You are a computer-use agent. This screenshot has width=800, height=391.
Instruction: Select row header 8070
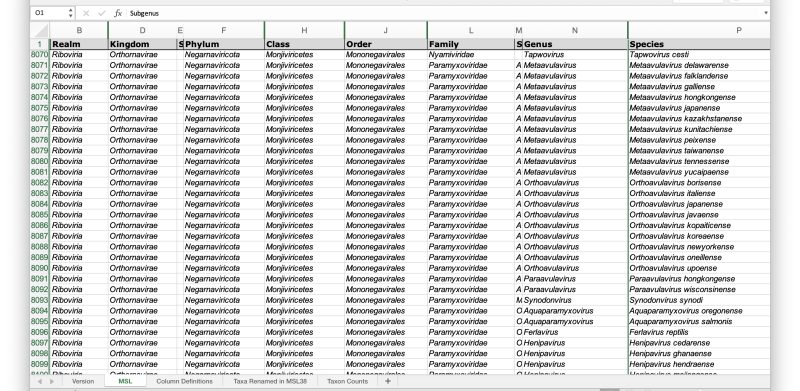pos(40,55)
